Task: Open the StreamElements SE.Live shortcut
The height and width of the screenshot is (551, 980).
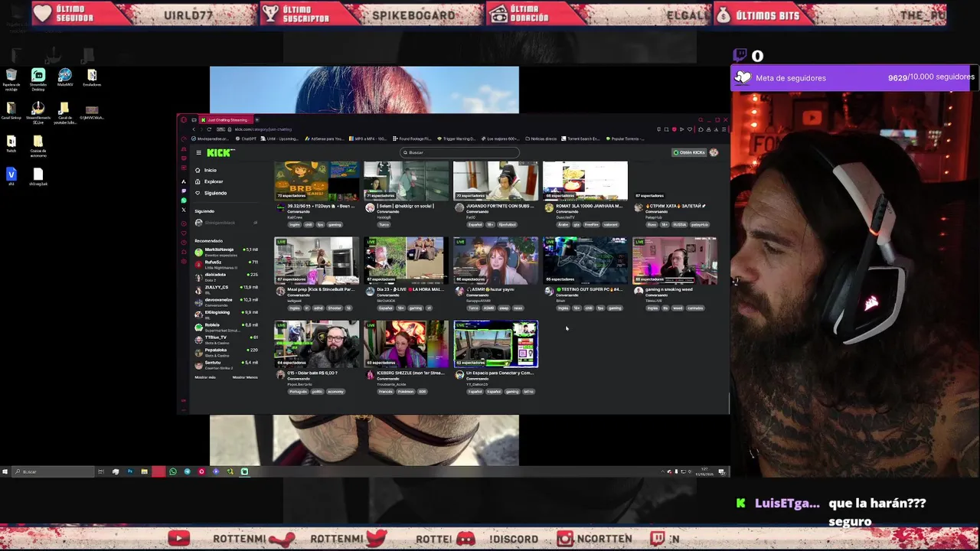Action: click(38, 112)
